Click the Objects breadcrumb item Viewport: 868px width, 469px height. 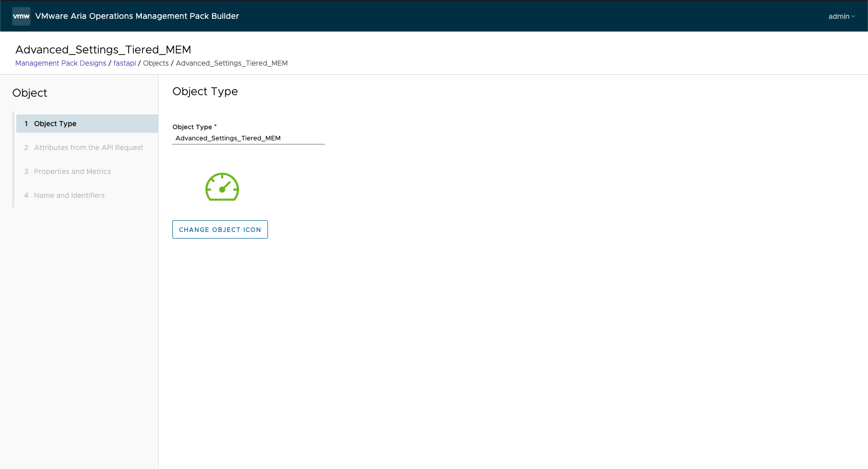[156, 63]
